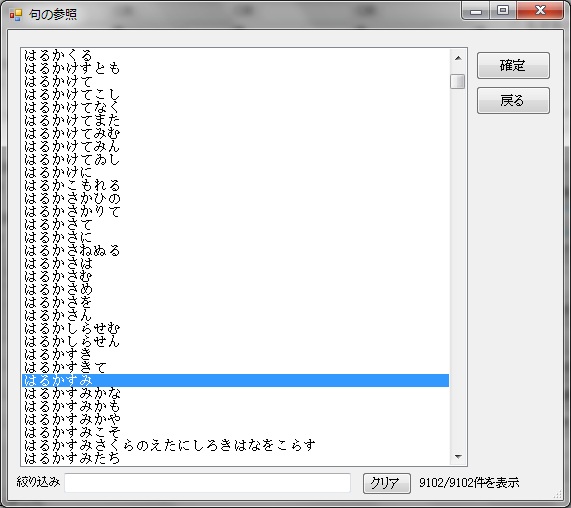This screenshot has height=508, width=571.
Task: Click the 戻る back button
Action: [513, 101]
